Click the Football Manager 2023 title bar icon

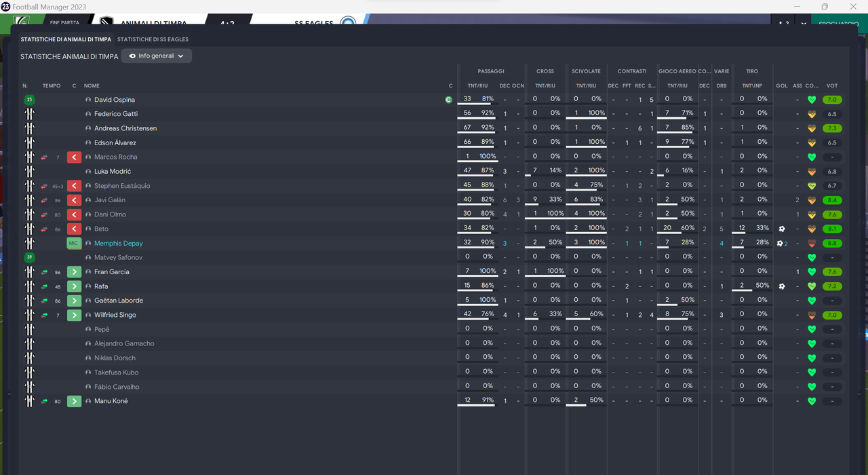tap(5, 6)
